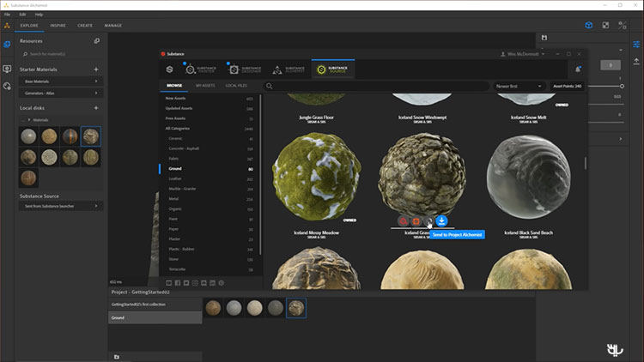Click the search magnifier icon in Substance Source

(x=270, y=87)
